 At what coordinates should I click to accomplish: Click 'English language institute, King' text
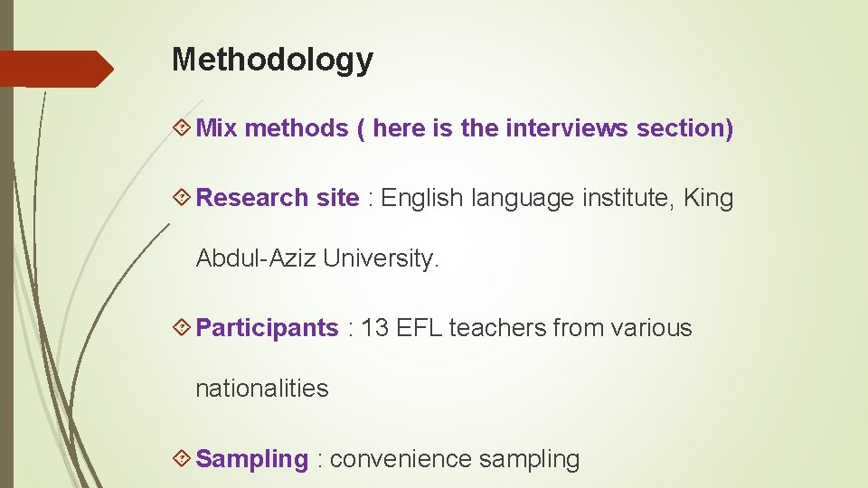pos(557,198)
